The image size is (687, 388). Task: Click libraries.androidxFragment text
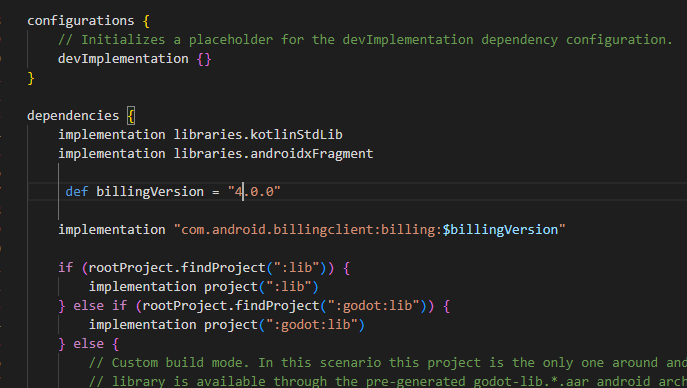pyautogui.click(x=273, y=154)
